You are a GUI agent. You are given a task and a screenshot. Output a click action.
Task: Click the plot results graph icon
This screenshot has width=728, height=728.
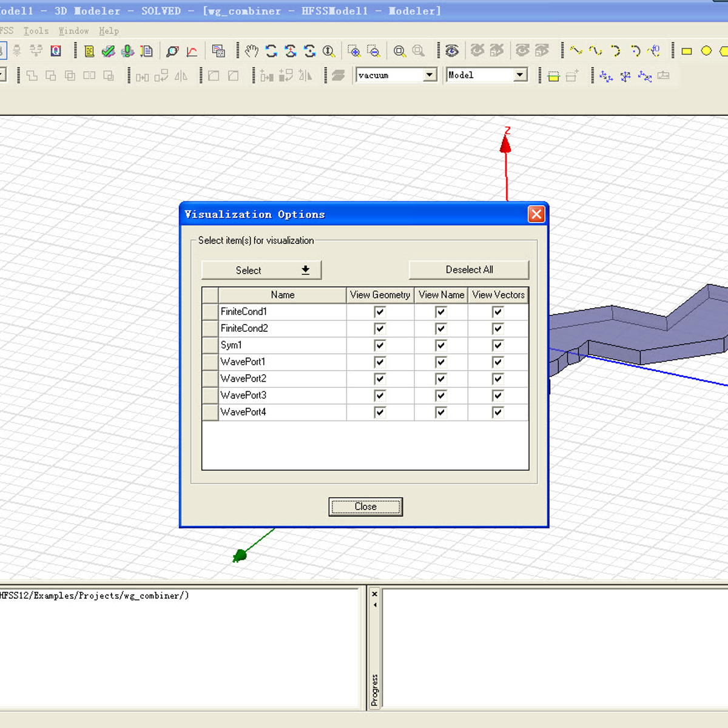click(192, 51)
